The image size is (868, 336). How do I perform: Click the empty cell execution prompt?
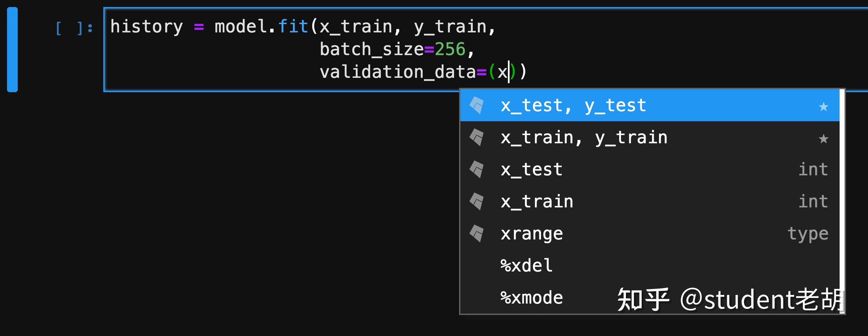click(74, 28)
